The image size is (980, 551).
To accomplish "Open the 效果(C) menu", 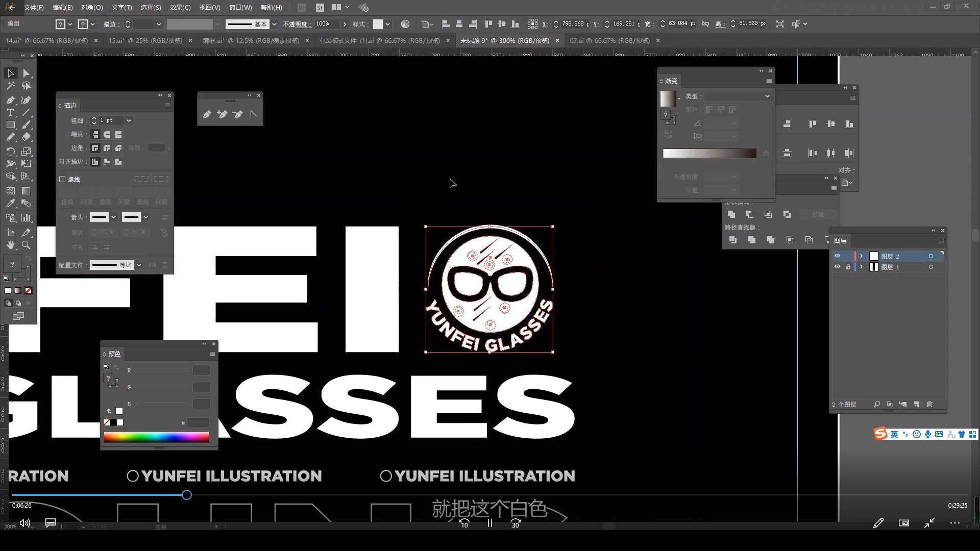I will [180, 8].
